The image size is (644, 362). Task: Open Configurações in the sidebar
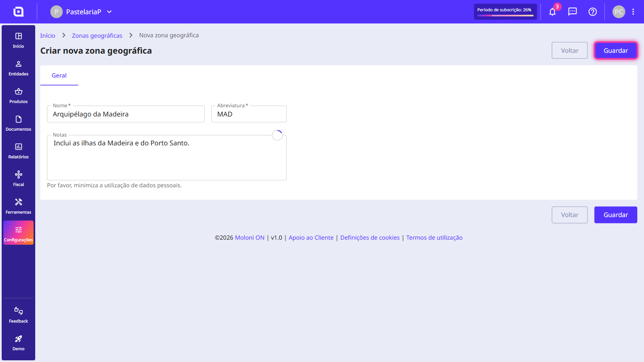pos(18,233)
